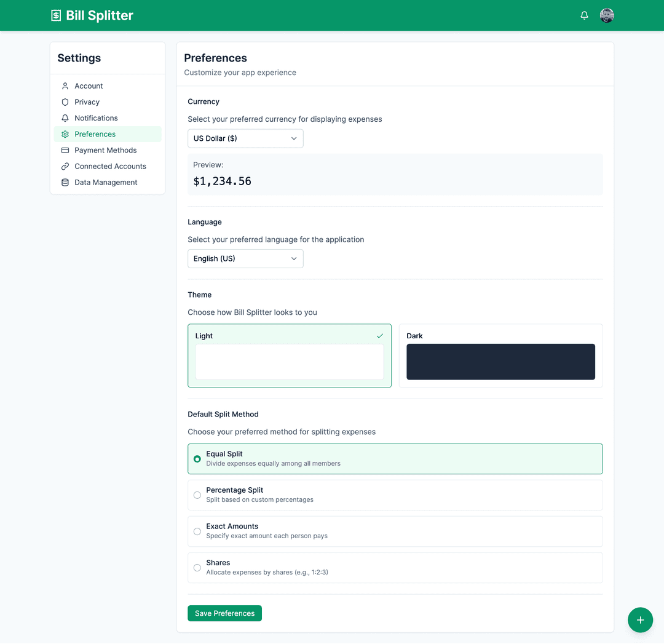This screenshot has height=644, width=664.
Task: Click the Save Preferences button
Action: 224,613
